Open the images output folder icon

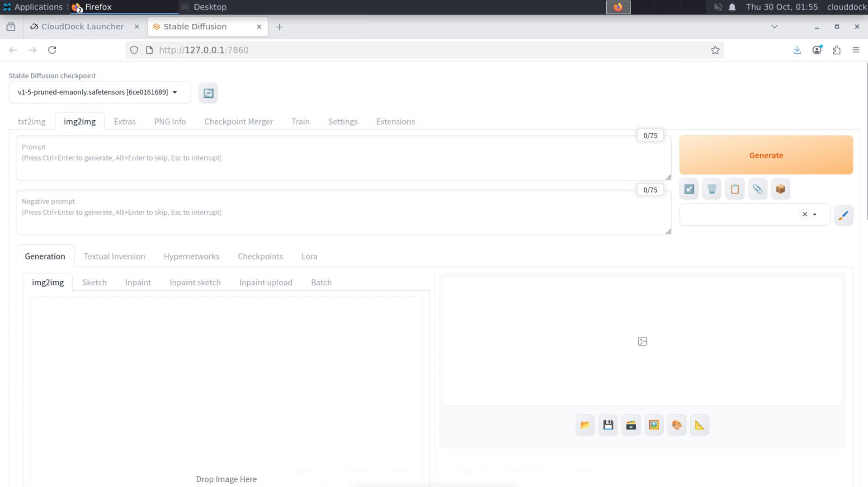click(585, 425)
